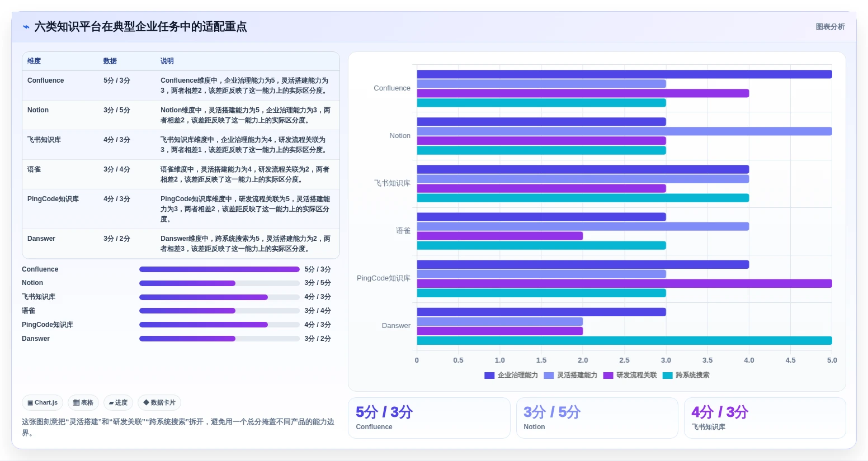Toggle 跨系统搜索 legend swatch
The image size is (868, 461).
pos(667,376)
